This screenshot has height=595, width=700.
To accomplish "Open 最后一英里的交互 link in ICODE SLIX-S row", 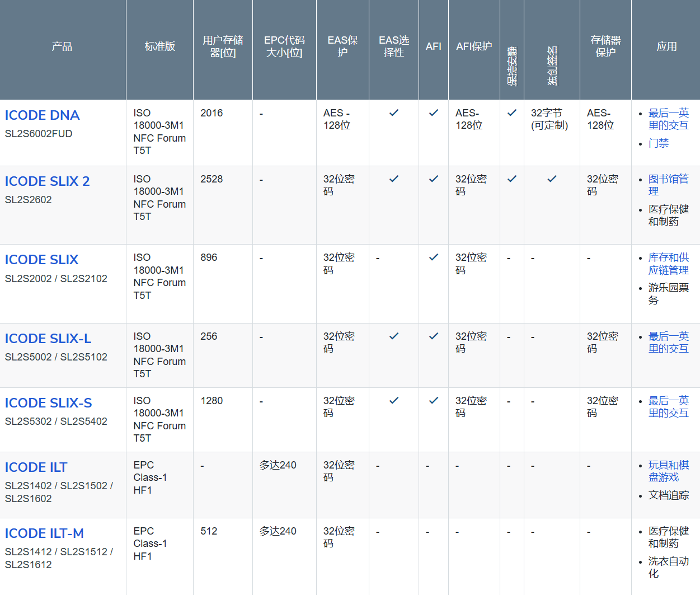I will click(668, 407).
